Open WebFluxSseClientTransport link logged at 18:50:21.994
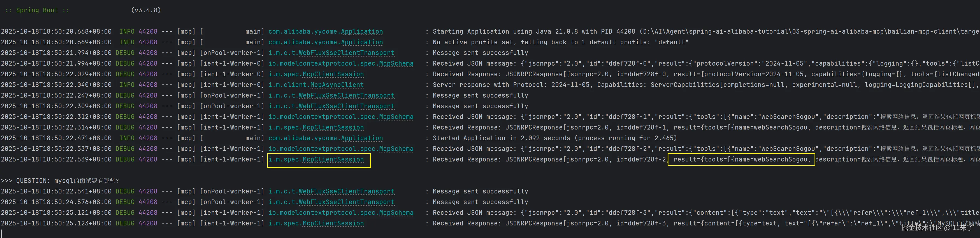 [346, 53]
